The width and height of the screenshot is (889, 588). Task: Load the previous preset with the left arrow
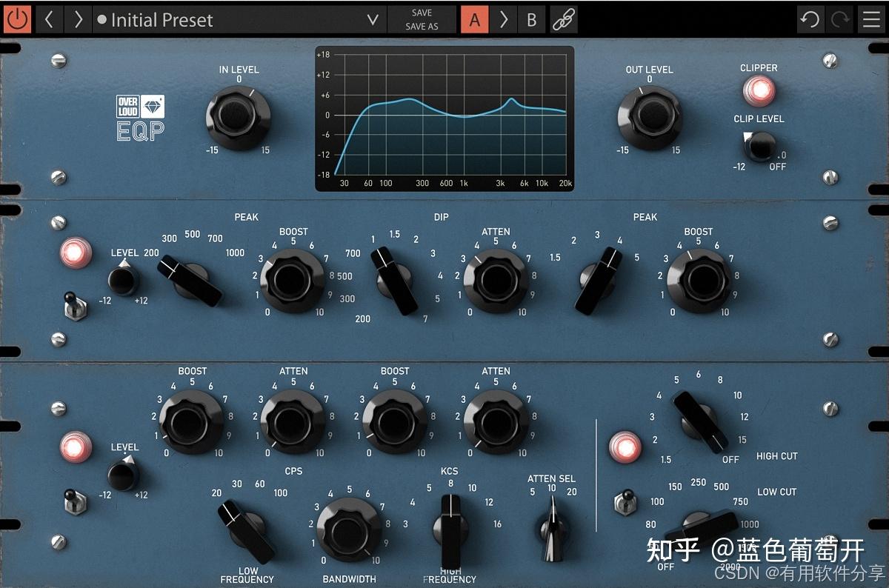click(49, 19)
